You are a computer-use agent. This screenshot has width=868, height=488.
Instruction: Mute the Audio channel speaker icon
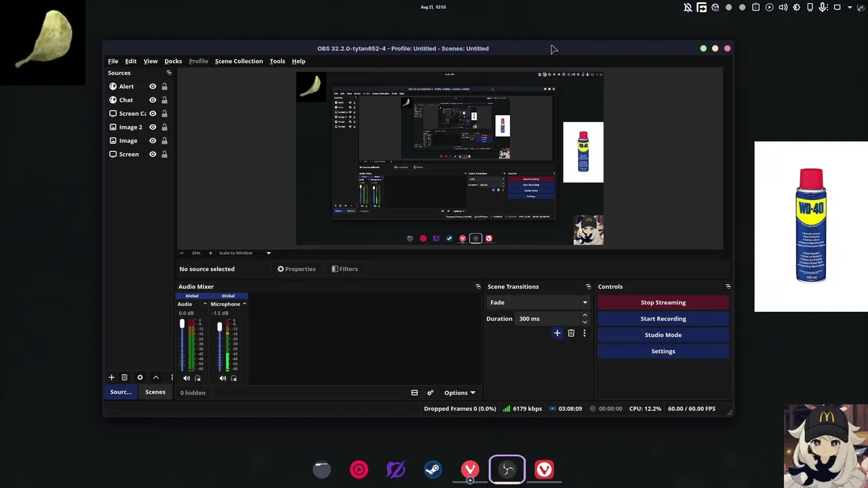tap(186, 378)
